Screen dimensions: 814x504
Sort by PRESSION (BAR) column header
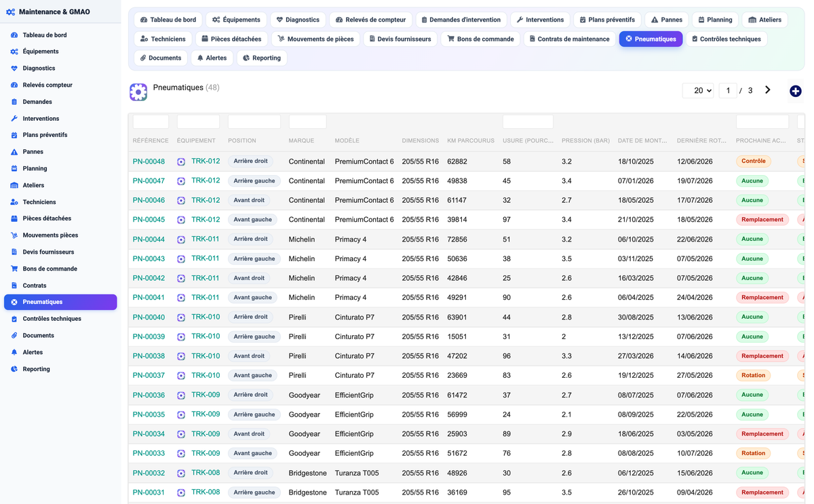[585, 140]
